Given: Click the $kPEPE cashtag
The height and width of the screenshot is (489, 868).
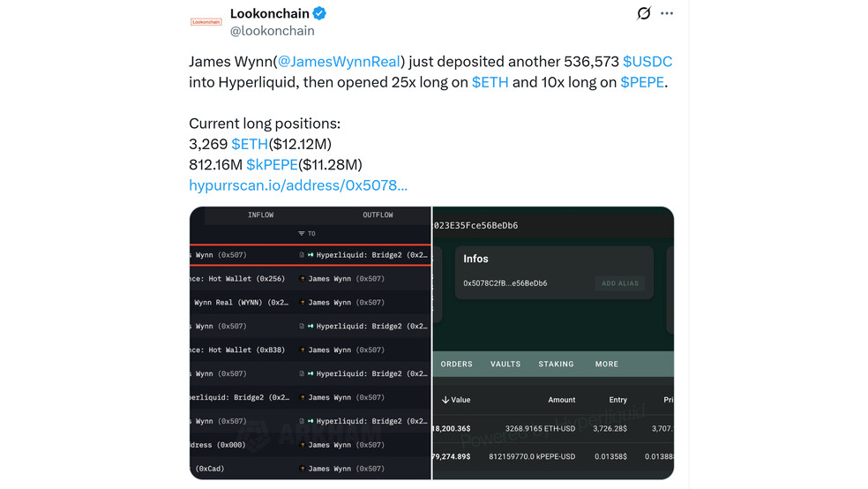Looking at the screenshot, I should click(272, 164).
